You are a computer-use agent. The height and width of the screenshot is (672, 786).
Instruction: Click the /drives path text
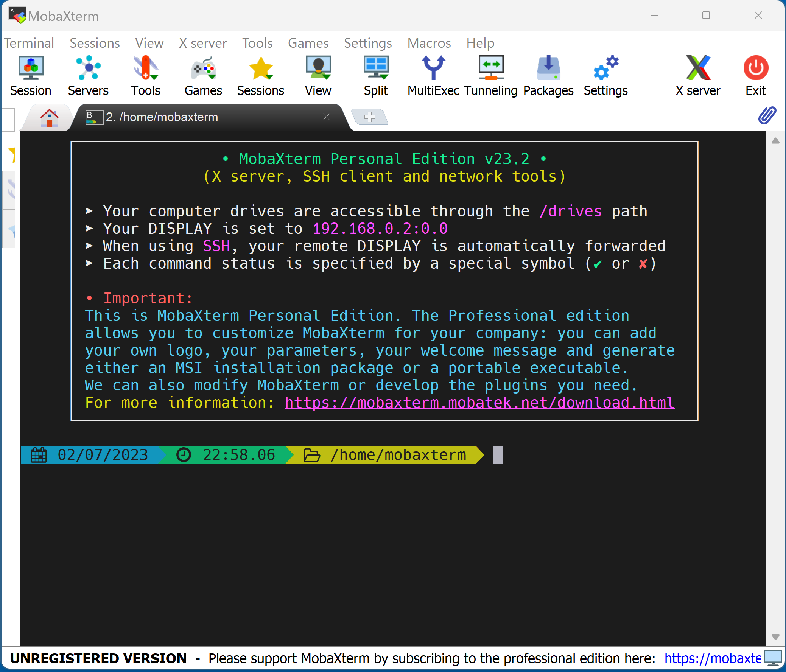click(571, 211)
